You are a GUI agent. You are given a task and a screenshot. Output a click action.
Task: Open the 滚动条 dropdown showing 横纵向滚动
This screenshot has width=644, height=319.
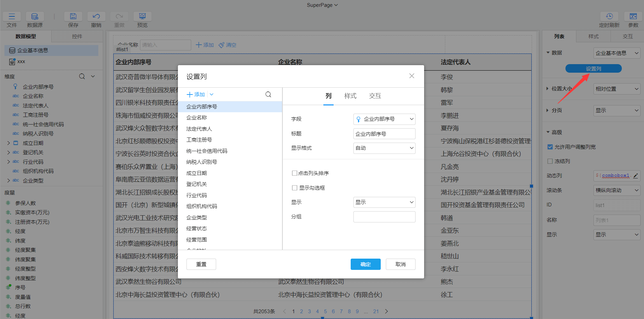pos(617,190)
